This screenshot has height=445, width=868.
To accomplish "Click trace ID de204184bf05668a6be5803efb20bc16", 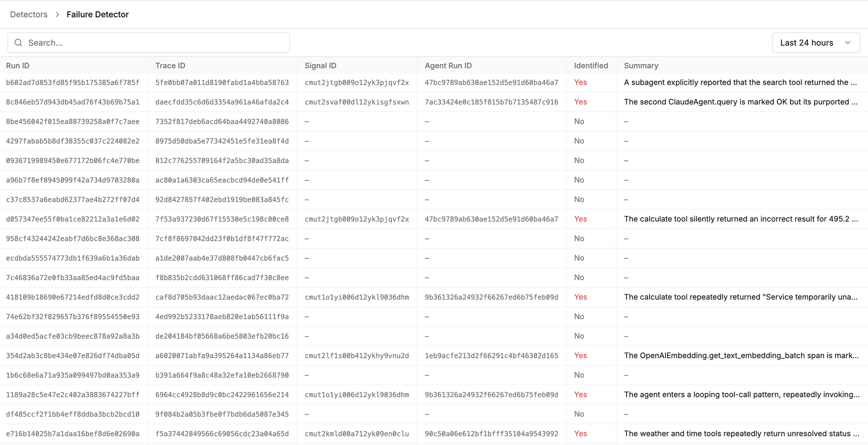I will click(x=222, y=336).
